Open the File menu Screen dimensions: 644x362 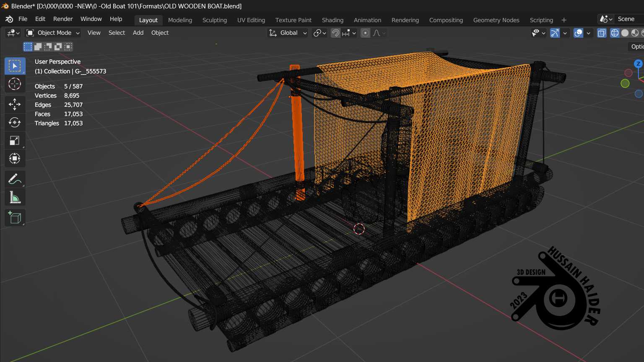click(23, 19)
